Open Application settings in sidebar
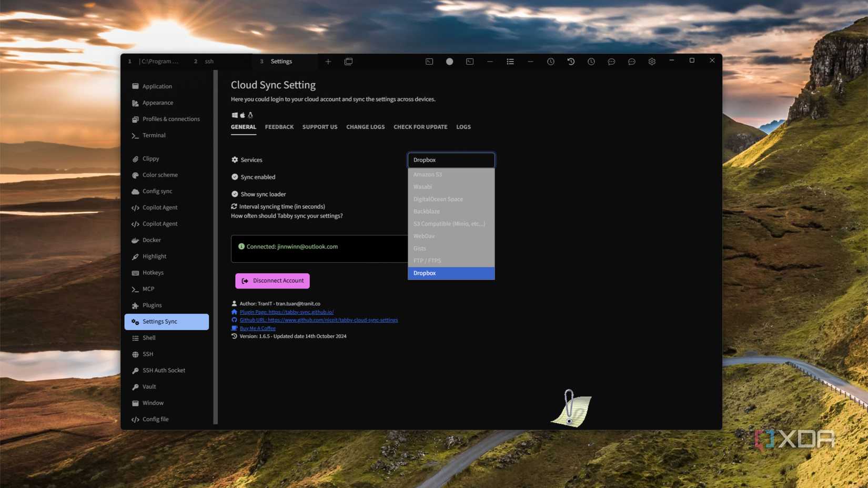This screenshot has height=488, width=868. 167,86
